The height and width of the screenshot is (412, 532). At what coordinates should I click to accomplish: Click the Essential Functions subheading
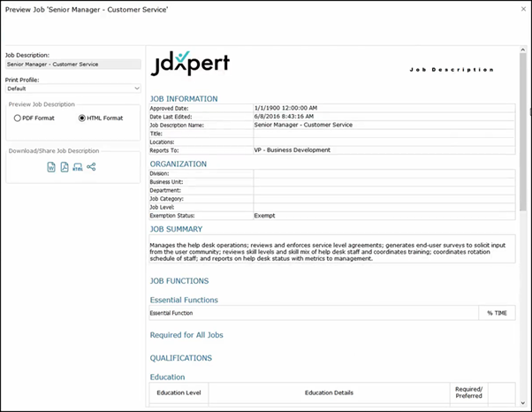tap(184, 300)
